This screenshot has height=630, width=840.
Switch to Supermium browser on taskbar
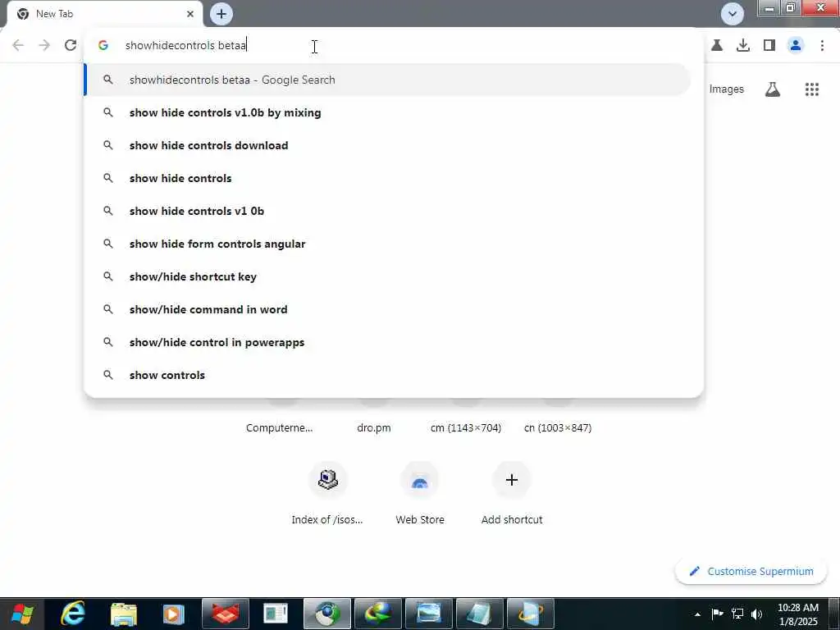[x=327, y=614]
